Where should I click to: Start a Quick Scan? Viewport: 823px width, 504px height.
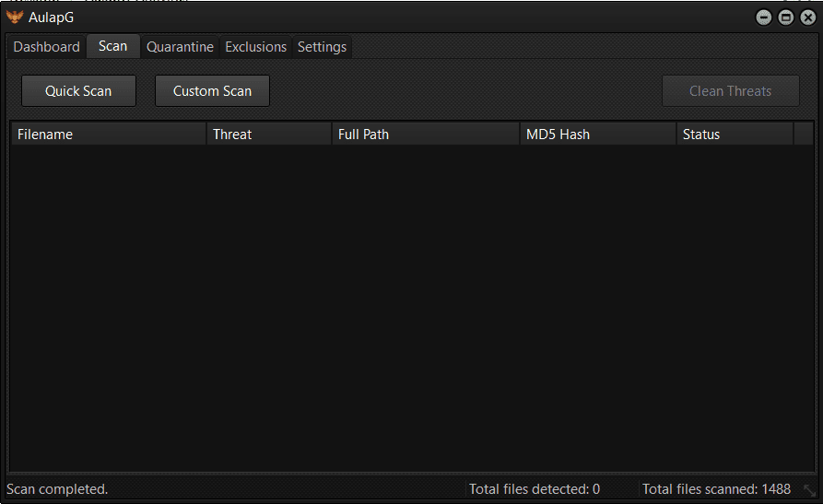pyautogui.click(x=78, y=91)
